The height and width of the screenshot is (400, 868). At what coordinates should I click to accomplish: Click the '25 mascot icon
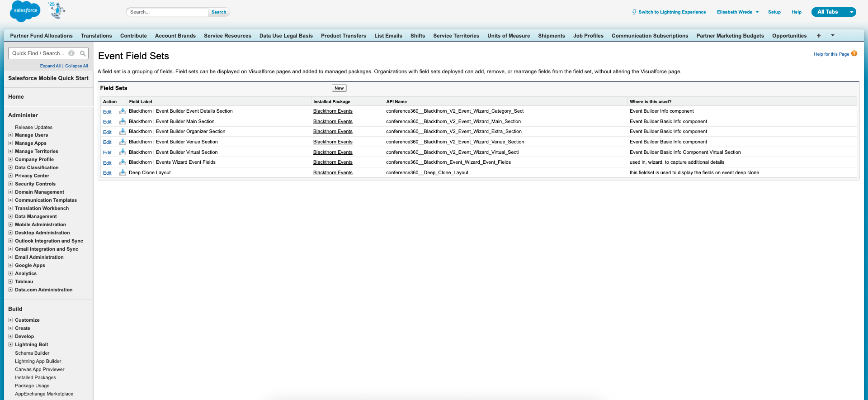(x=57, y=10)
